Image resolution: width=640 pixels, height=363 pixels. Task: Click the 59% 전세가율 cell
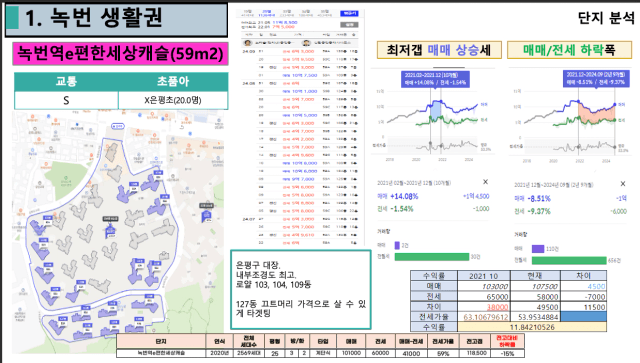pyautogui.click(x=443, y=353)
